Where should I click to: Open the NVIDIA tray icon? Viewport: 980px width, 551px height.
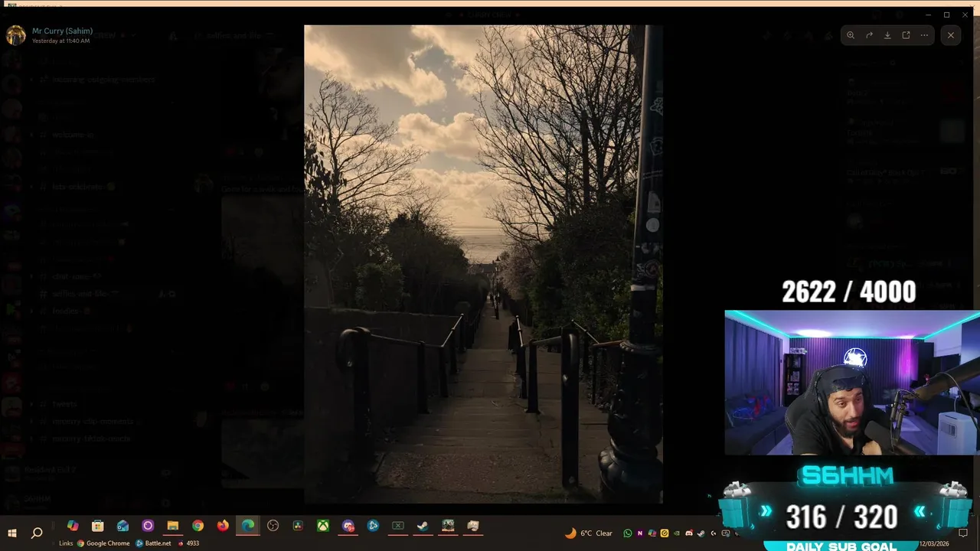pyautogui.click(x=677, y=533)
